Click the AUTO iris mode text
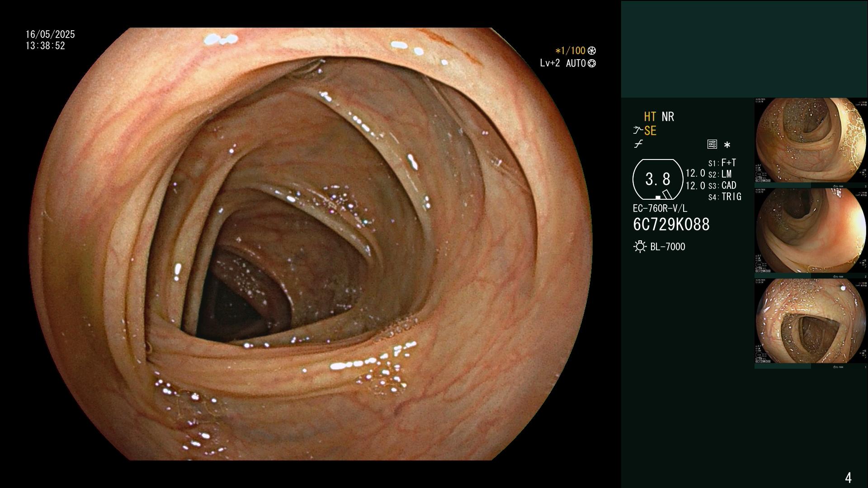This screenshot has width=868, height=488. point(576,63)
